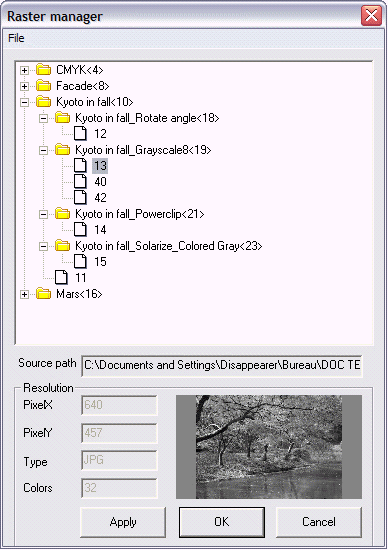Image resolution: width=388 pixels, height=550 pixels.
Task: Click the page icon of item 13
Action: pyautogui.click(x=80, y=165)
